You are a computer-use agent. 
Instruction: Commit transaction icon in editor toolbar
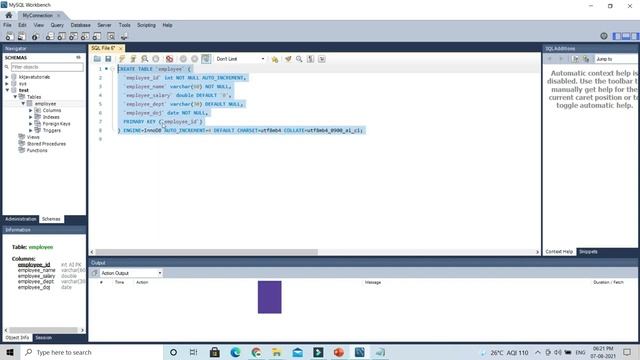tap(183, 59)
